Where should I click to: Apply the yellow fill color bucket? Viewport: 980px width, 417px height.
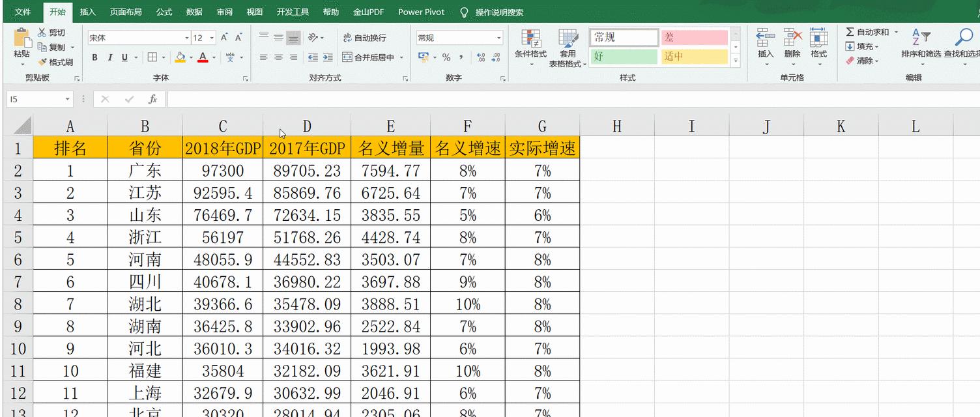[180, 57]
